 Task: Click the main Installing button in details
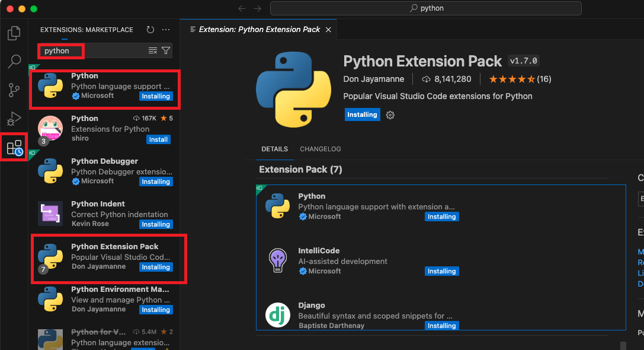pyautogui.click(x=362, y=114)
